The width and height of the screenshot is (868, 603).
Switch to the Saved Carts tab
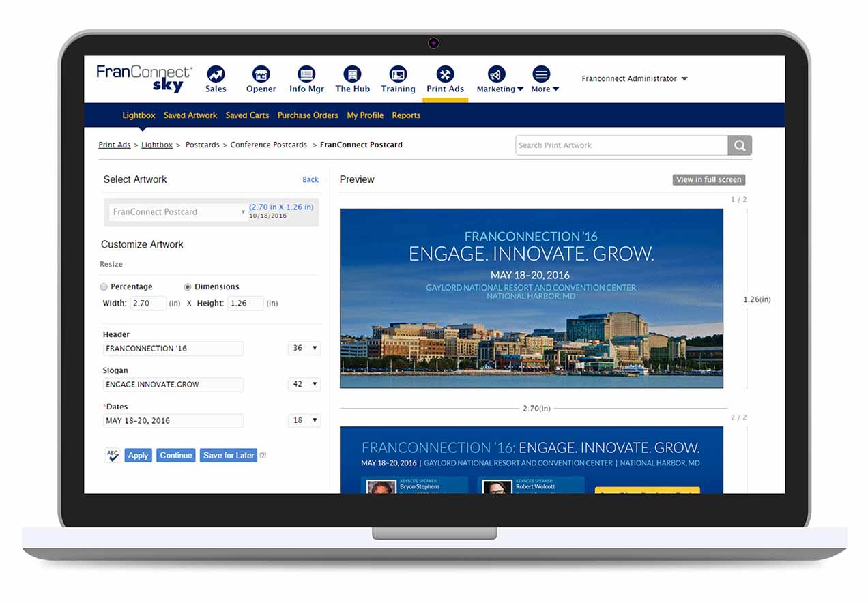coord(247,115)
